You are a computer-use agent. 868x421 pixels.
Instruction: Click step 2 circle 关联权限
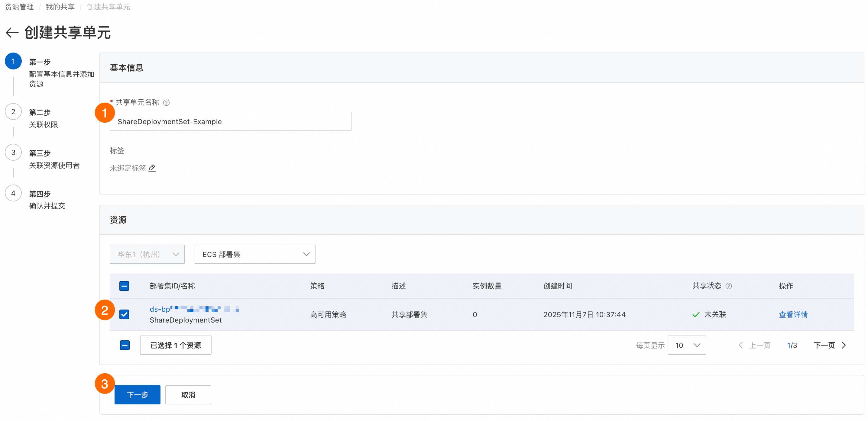coord(13,112)
